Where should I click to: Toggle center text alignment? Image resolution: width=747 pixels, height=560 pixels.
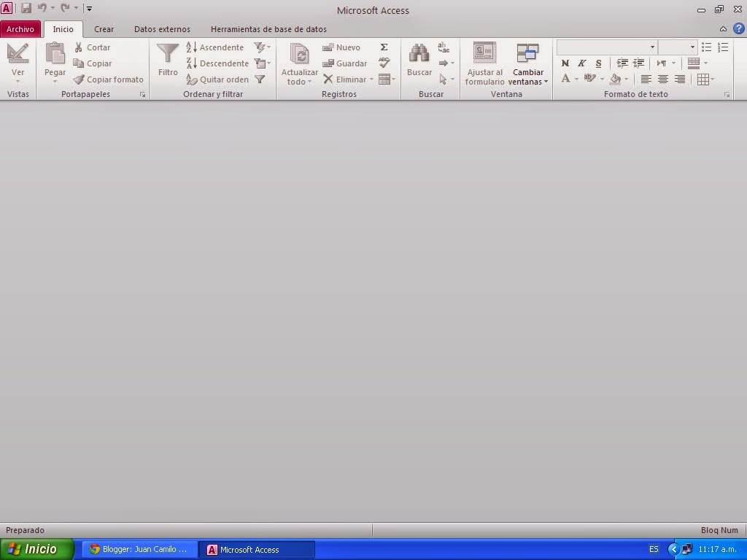coord(662,79)
